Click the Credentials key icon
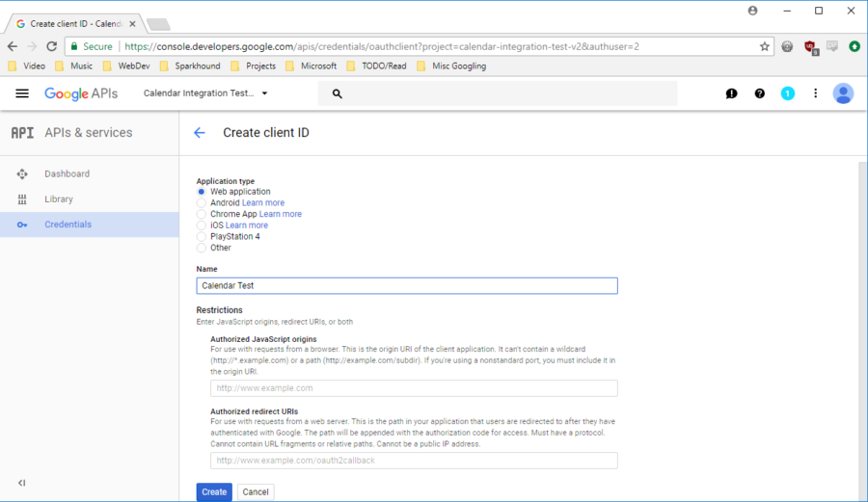The image size is (868, 502). pos(22,225)
